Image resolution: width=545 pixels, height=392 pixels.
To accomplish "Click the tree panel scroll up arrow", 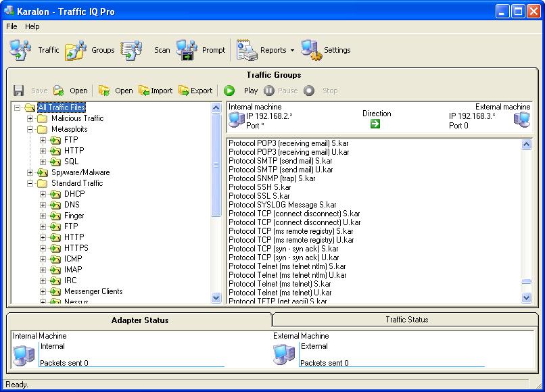I will click(216, 107).
